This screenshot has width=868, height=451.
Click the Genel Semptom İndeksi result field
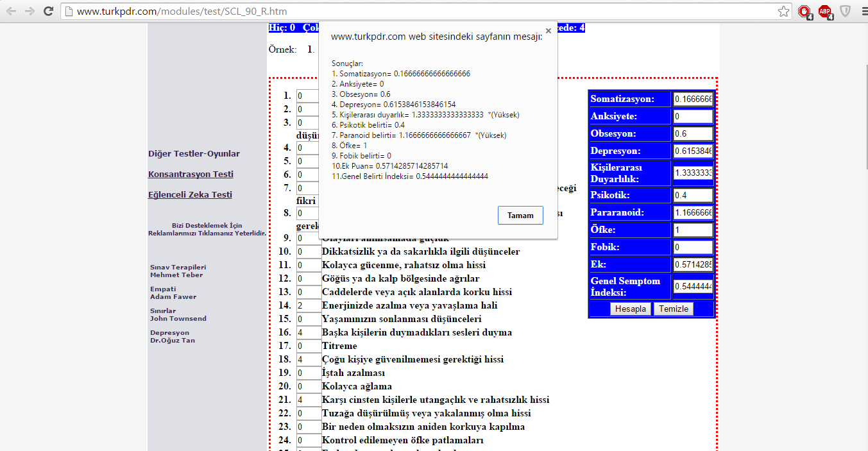(x=693, y=286)
